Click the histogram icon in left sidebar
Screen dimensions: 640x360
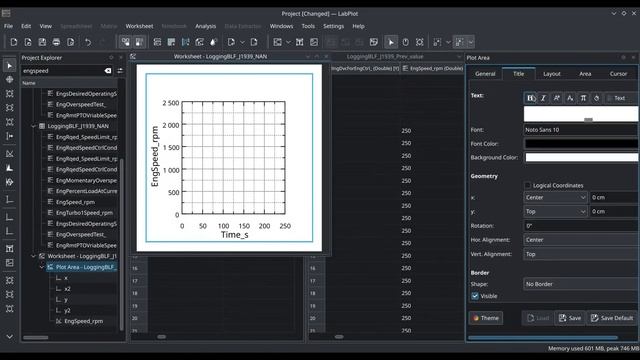(x=10, y=168)
